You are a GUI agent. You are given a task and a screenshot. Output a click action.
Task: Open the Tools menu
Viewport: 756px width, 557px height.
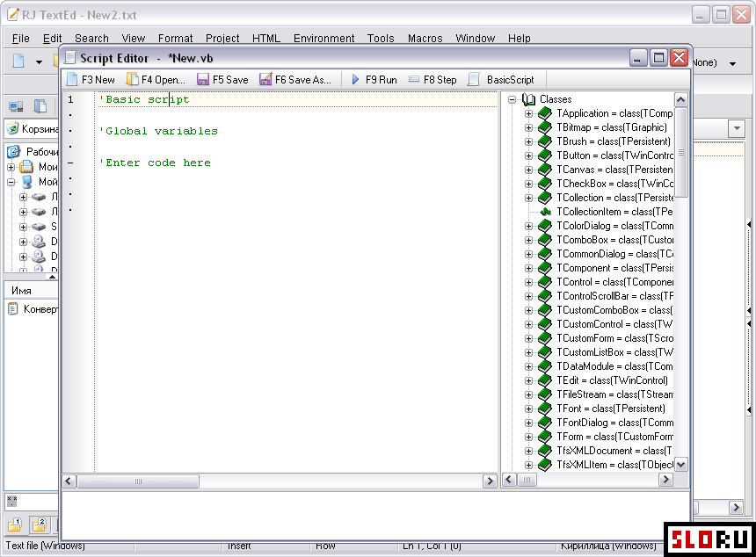tap(381, 38)
